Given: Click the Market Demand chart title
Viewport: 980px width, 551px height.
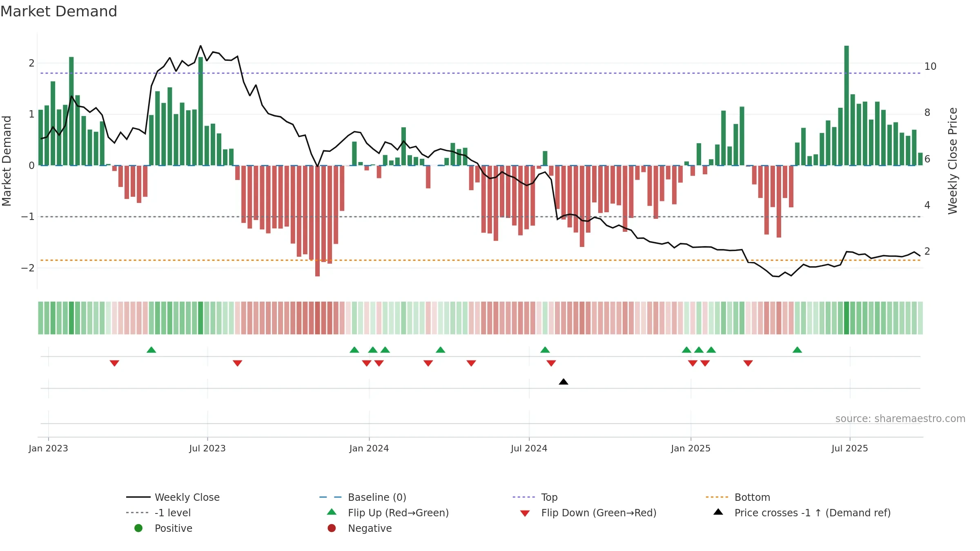Looking at the screenshot, I should click(x=59, y=11).
